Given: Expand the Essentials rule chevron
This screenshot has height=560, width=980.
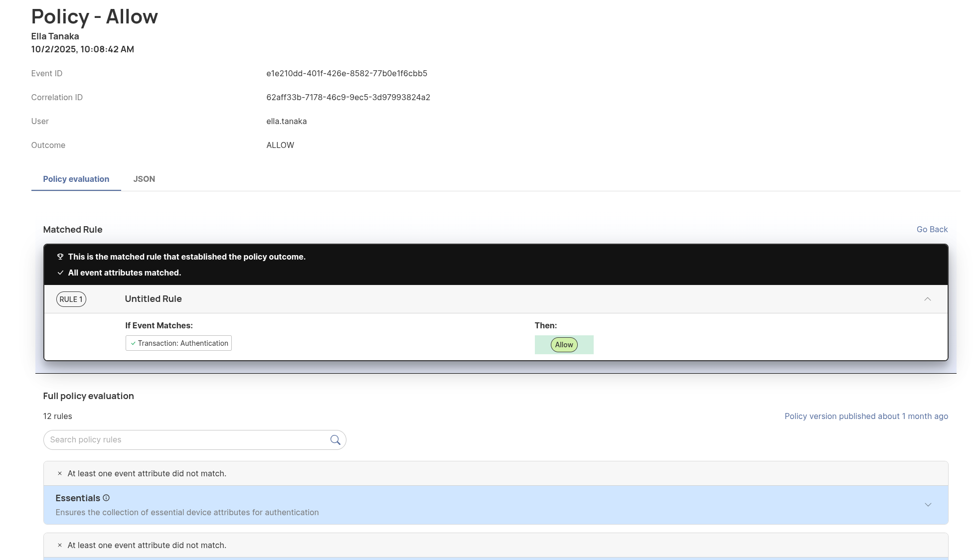Looking at the screenshot, I should [928, 505].
